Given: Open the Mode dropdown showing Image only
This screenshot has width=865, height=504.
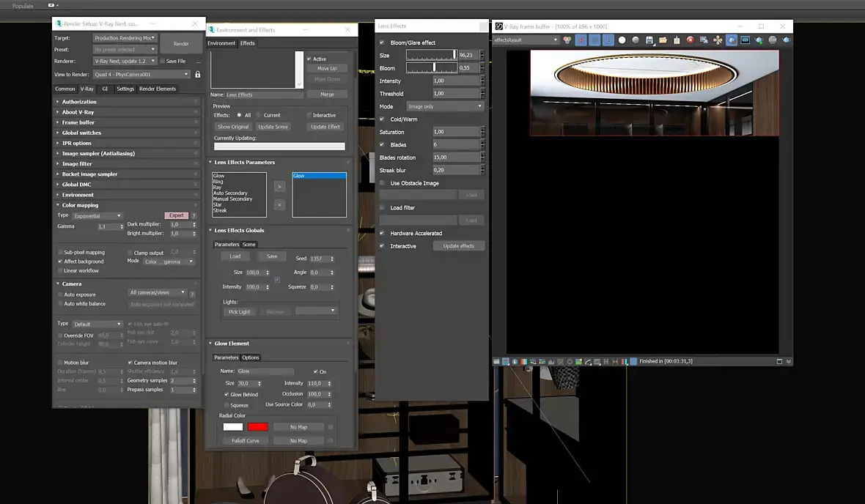Looking at the screenshot, I should click(445, 106).
